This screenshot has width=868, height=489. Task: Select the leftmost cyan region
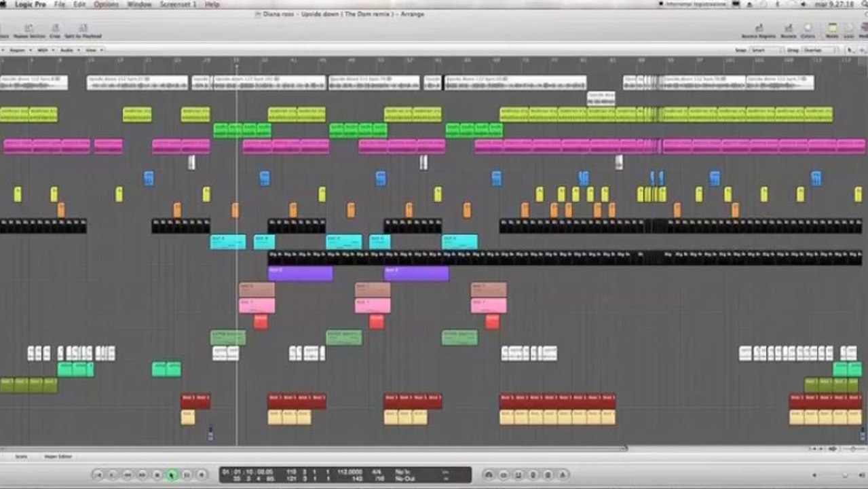[x=227, y=242]
